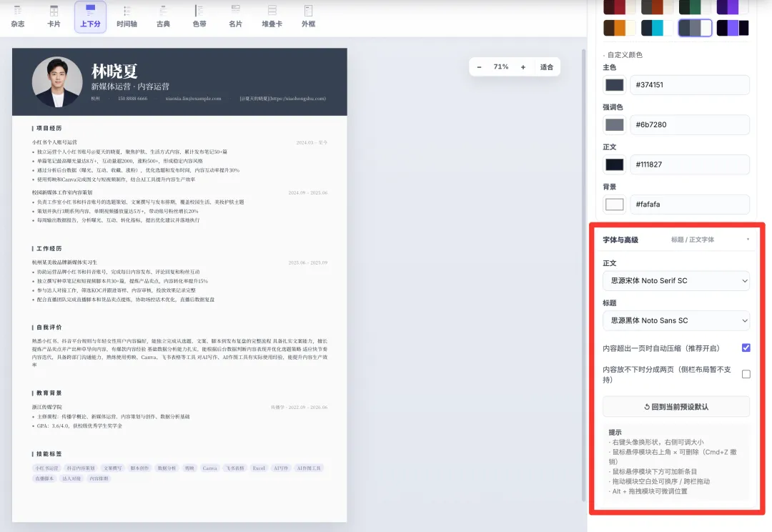Click 回到当前预设默认 reset button

point(676,407)
